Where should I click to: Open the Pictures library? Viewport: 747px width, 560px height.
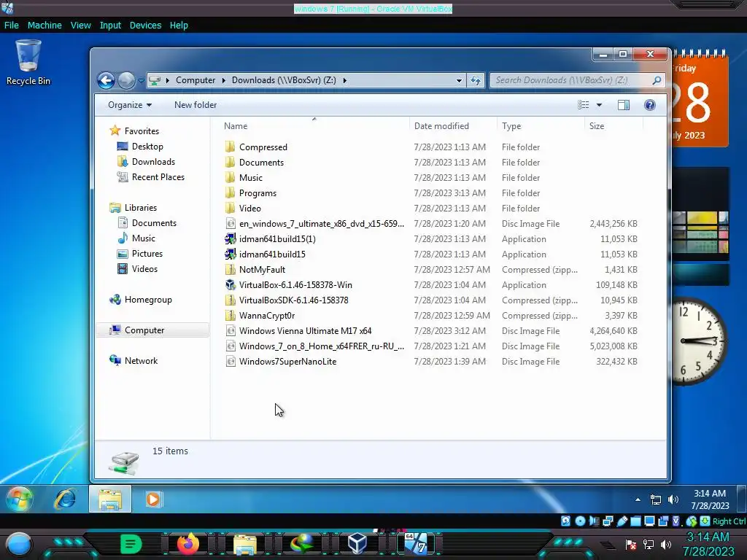point(147,253)
